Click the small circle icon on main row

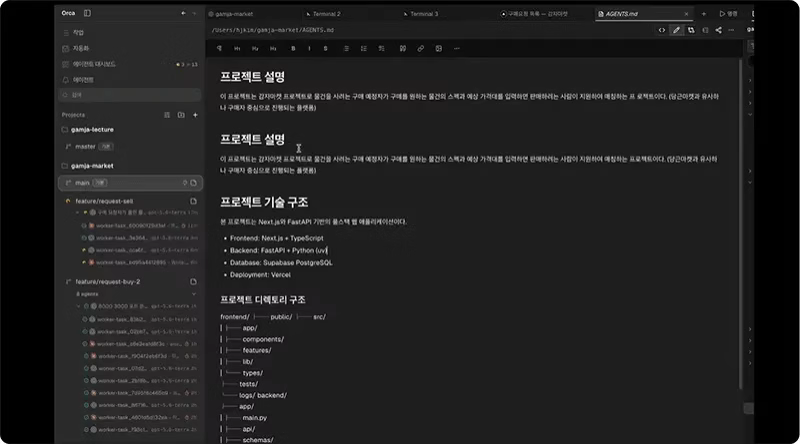[x=185, y=183]
